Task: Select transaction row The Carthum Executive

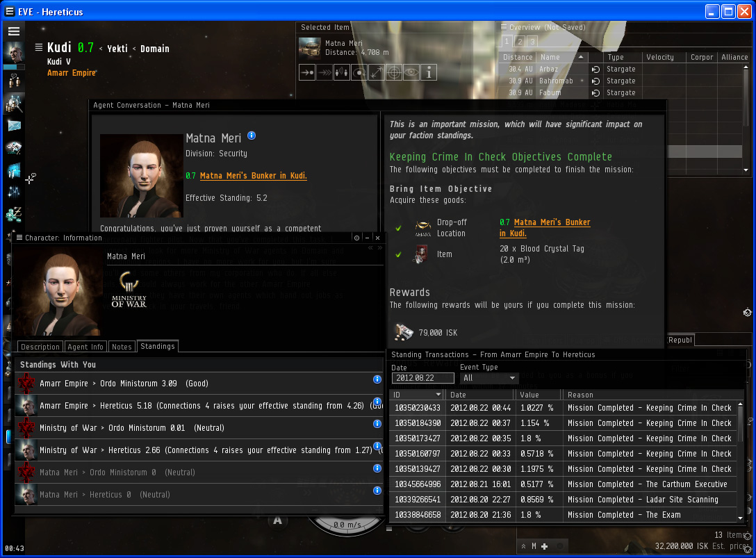Action: 563,484
